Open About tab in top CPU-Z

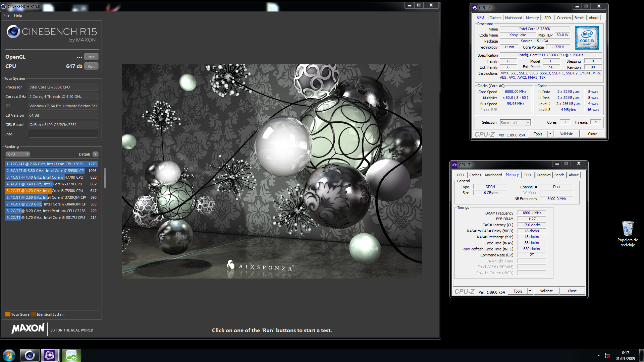click(x=593, y=18)
